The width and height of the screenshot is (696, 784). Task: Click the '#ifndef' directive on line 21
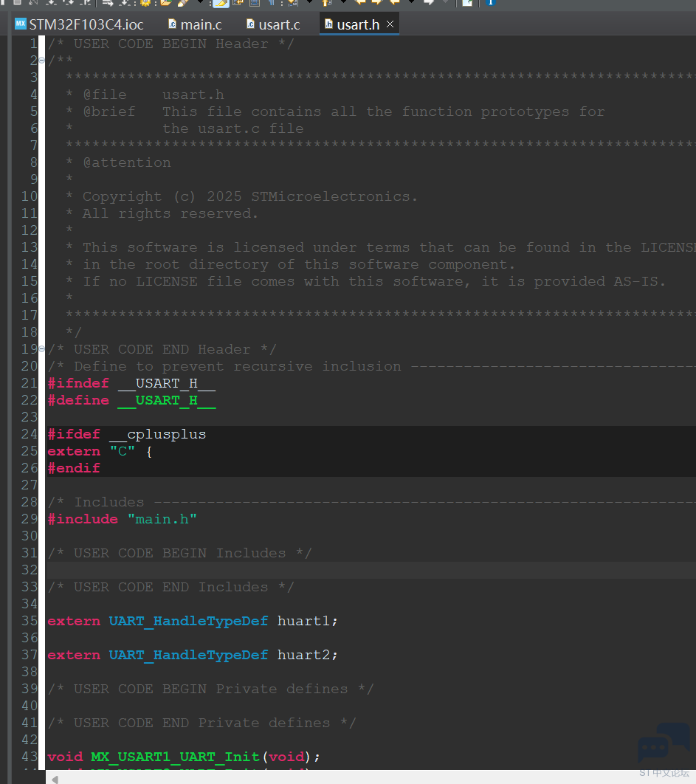coord(78,383)
